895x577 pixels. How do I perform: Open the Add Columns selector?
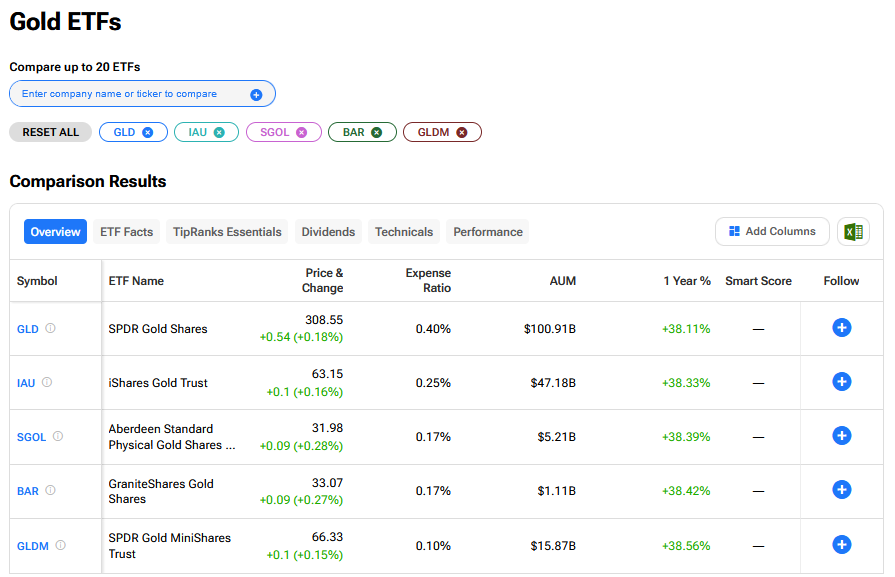771,232
